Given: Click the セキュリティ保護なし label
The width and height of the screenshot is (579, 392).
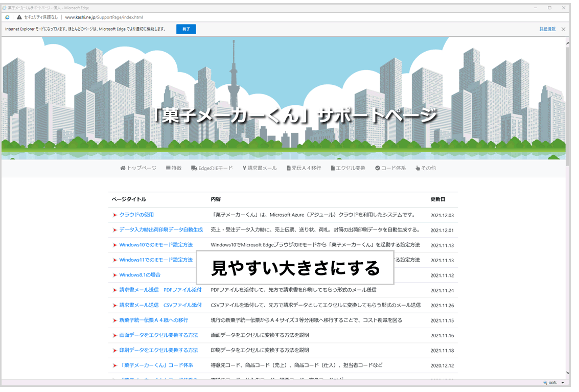Looking at the screenshot, I should (x=41, y=17).
